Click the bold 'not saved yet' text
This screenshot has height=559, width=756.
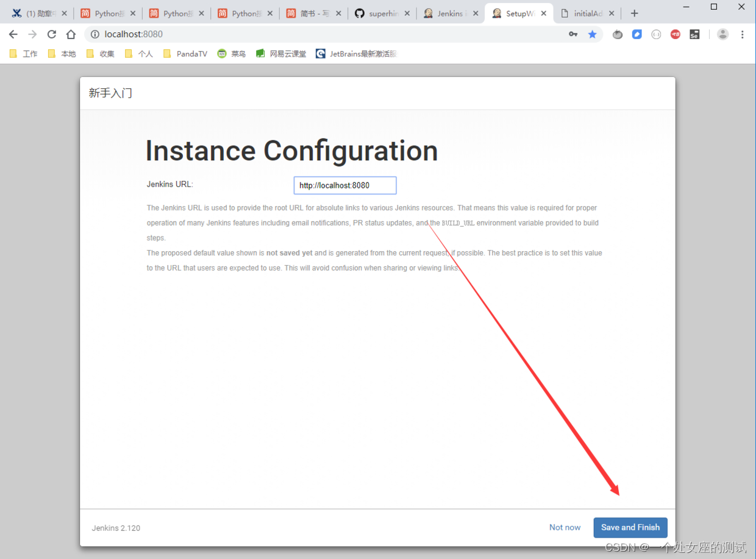[289, 253]
